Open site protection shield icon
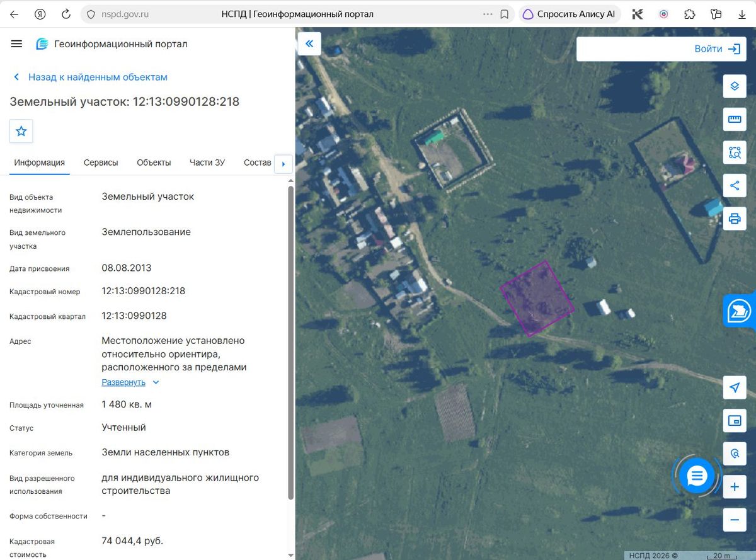The width and height of the screenshot is (756, 560). pyautogui.click(x=91, y=14)
